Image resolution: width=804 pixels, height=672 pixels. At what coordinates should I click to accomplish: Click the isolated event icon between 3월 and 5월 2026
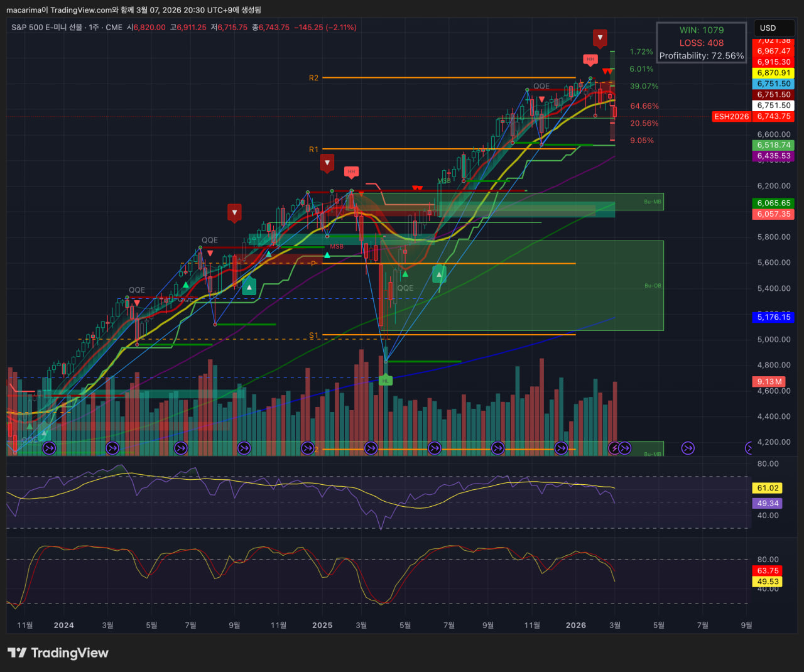688,448
